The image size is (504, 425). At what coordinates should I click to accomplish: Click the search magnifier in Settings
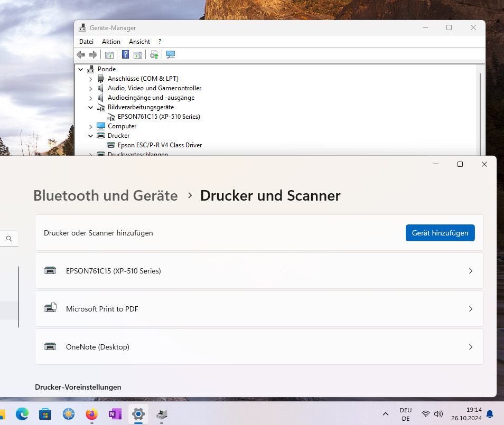[x=9, y=239]
